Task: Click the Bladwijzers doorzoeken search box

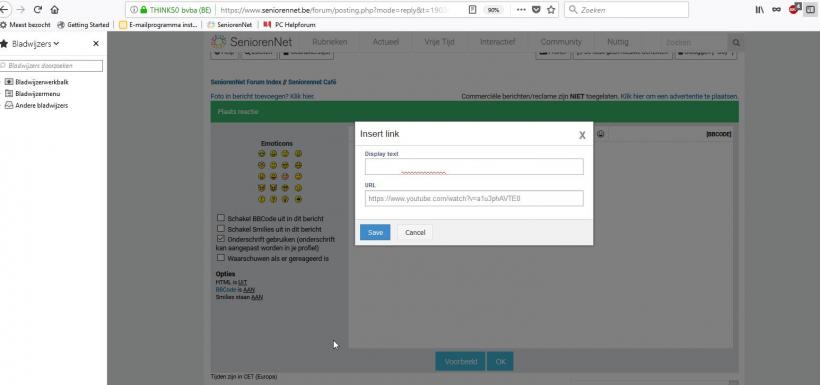Action: click(x=51, y=66)
